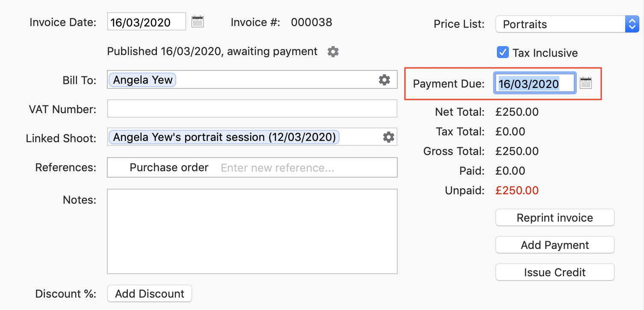Open the Bill To options gear
This screenshot has width=644, height=310.
[384, 79]
